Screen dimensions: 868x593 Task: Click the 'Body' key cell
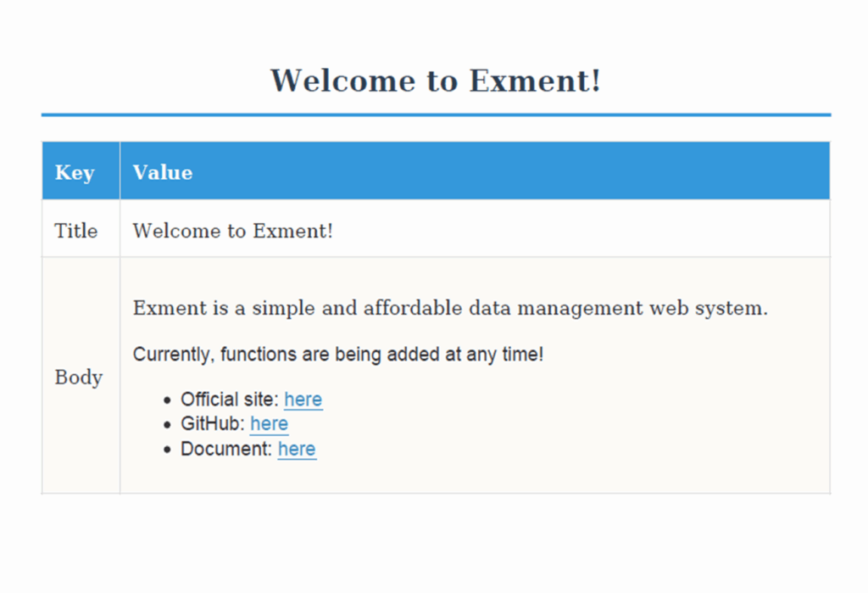[81, 375]
